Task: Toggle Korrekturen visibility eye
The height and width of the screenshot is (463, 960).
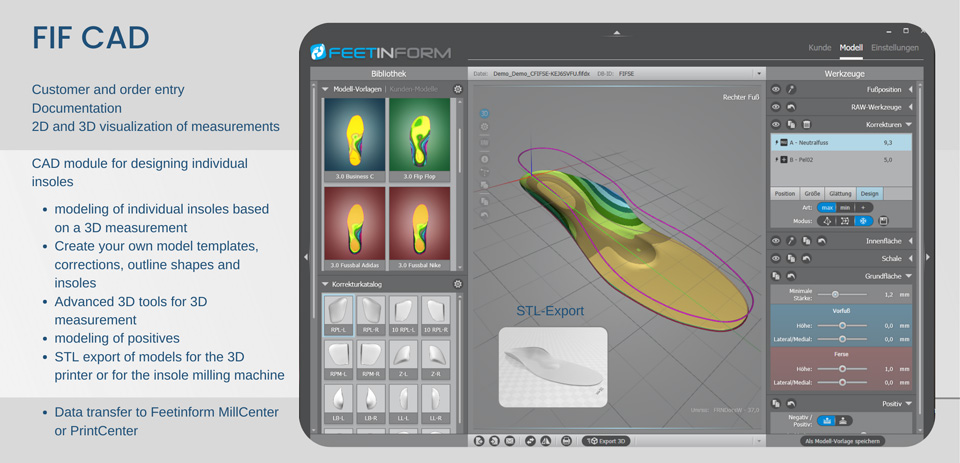Action: [776, 124]
